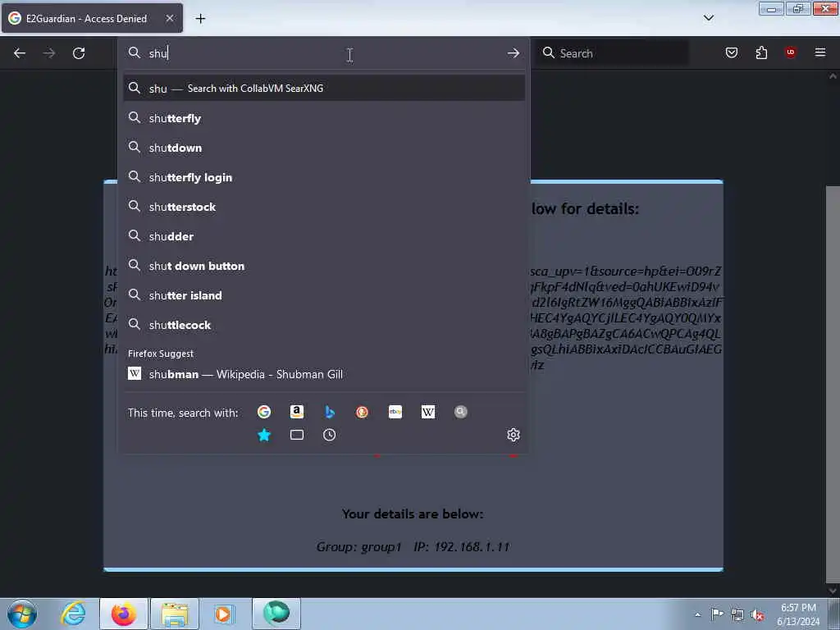Choose the 'shudder' suggestion
The image size is (840, 630).
click(324, 236)
